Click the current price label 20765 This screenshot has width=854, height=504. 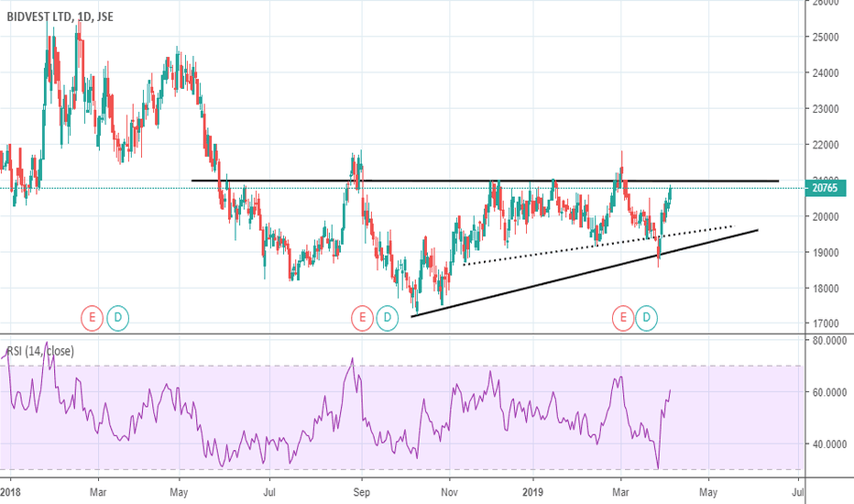pyautogui.click(x=825, y=188)
